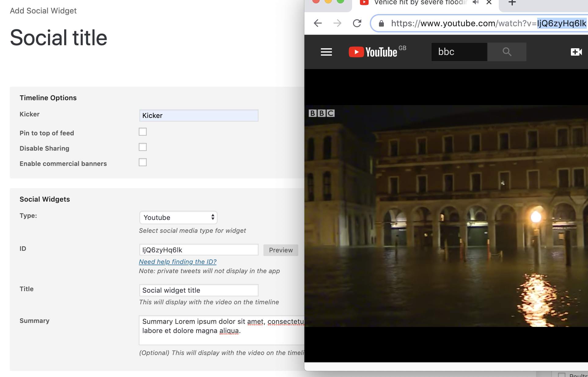This screenshot has width=588, height=377.
Task: Mute tab via speaker icon
Action: pos(475,2)
